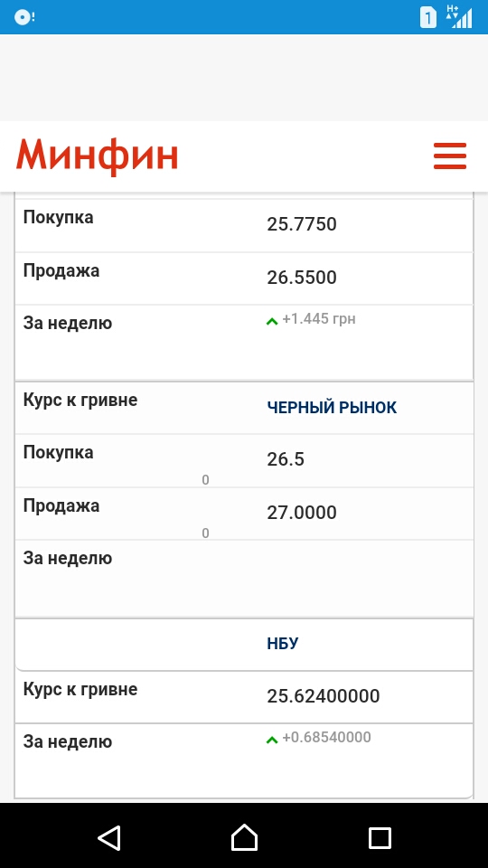Select the black market buy rate 26.5
This screenshot has width=488, height=868.
[286, 459]
